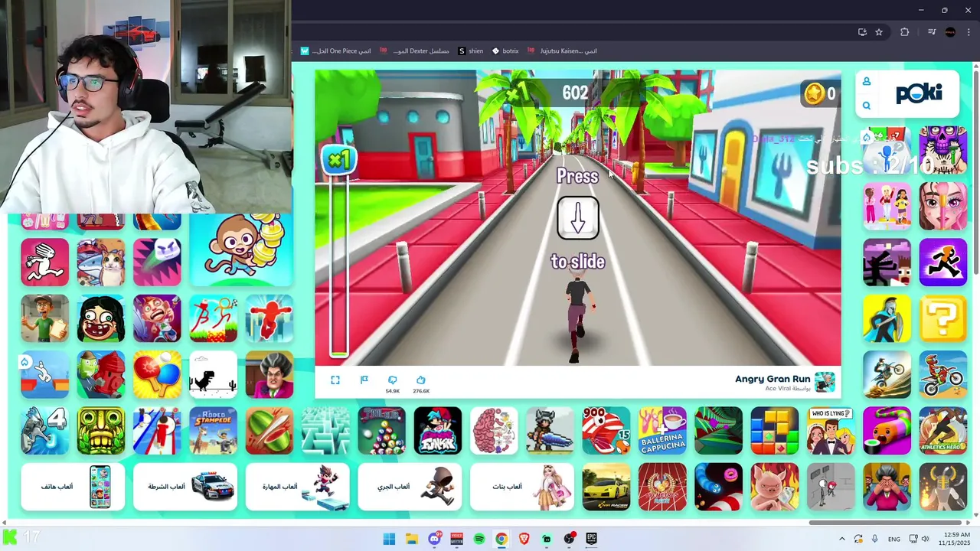This screenshot has height=551, width=980.
Task: Open Spotify from the taskbar
Action: [479, 539]
